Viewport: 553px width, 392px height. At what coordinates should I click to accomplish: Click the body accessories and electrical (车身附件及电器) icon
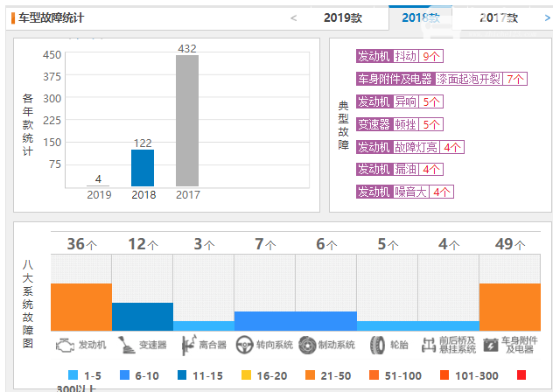[x=491, y=346]
